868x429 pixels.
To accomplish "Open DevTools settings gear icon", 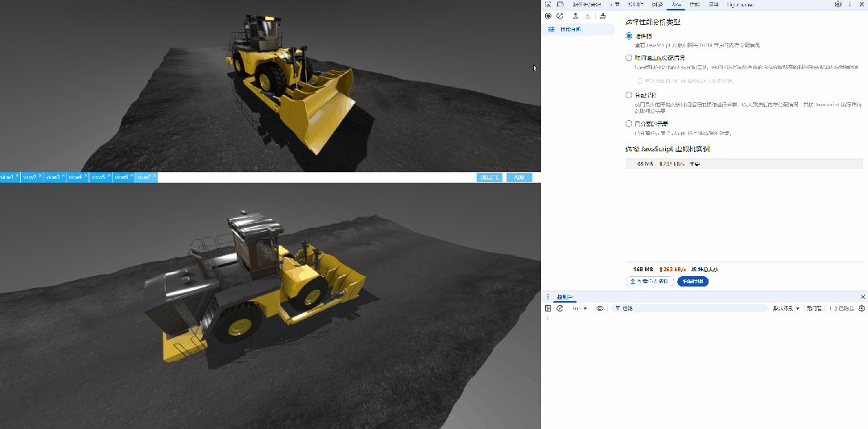I will (838, 5).
